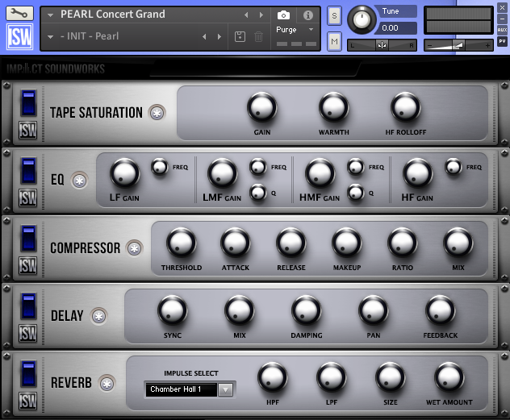This screenshot has height=420, width=510.
Task: Delete the preset with the trash icon
Action: coord(258,36)
